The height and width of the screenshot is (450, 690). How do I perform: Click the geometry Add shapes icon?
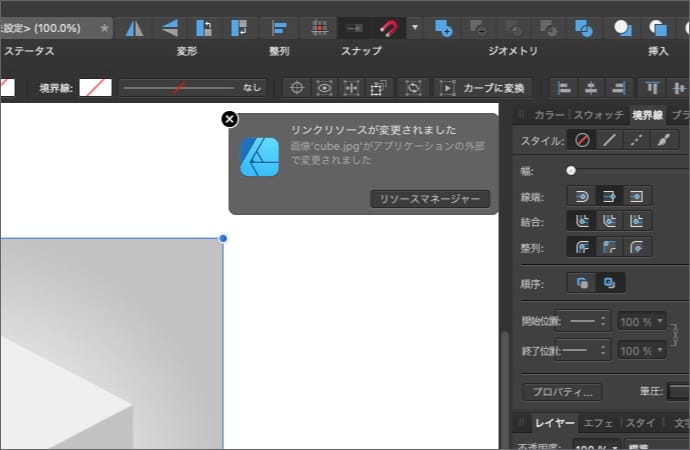pos(444,27)
